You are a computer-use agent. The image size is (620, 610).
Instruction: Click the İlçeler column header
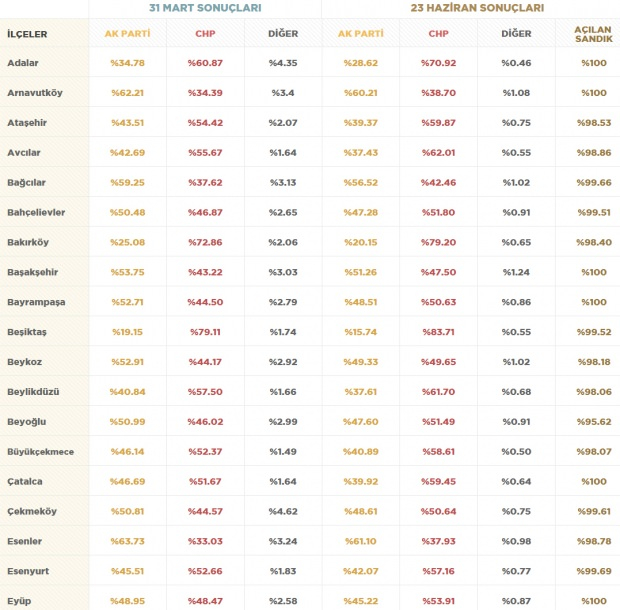[x=27, y=34]
